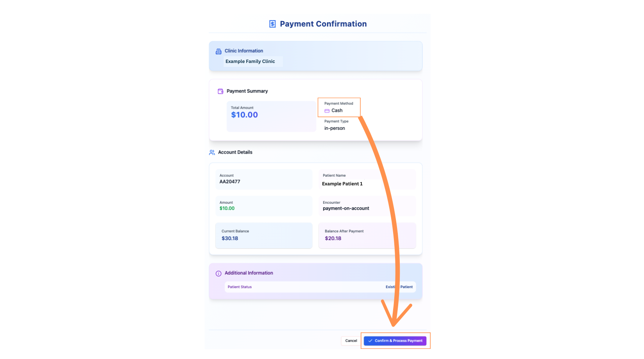Open the Payment Method selector showing Cash
Screen dimensions: 644x359
(x=339, y=107)
